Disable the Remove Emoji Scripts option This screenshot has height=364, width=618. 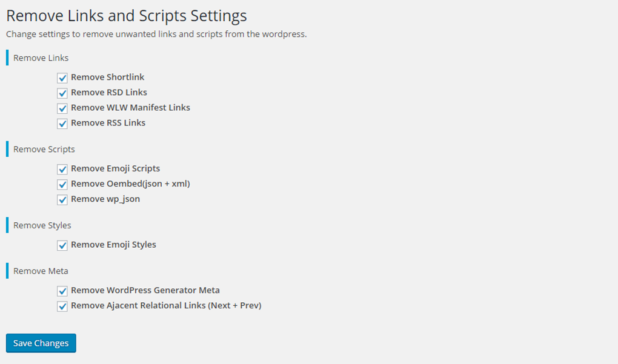pos(62,169)
